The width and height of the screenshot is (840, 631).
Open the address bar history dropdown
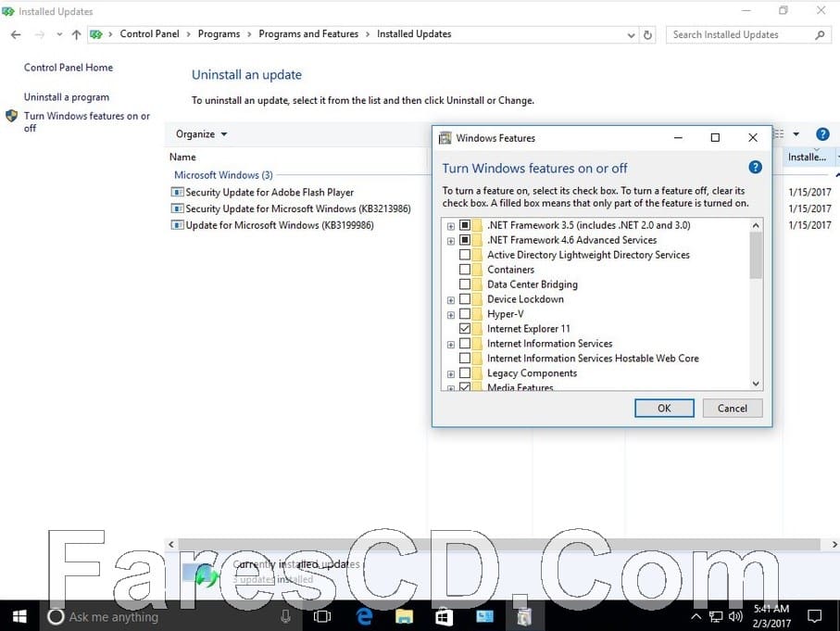631,35
